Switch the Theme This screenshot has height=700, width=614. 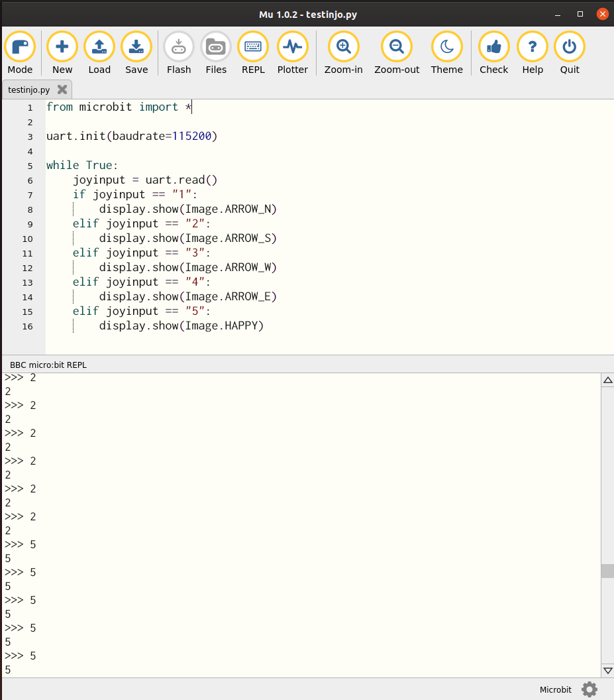pos(446,52)
